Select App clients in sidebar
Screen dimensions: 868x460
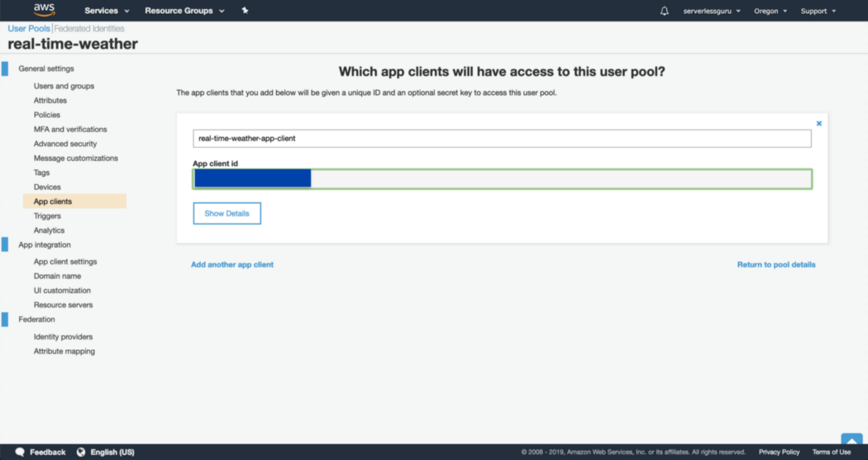click(x=74, y=202)
